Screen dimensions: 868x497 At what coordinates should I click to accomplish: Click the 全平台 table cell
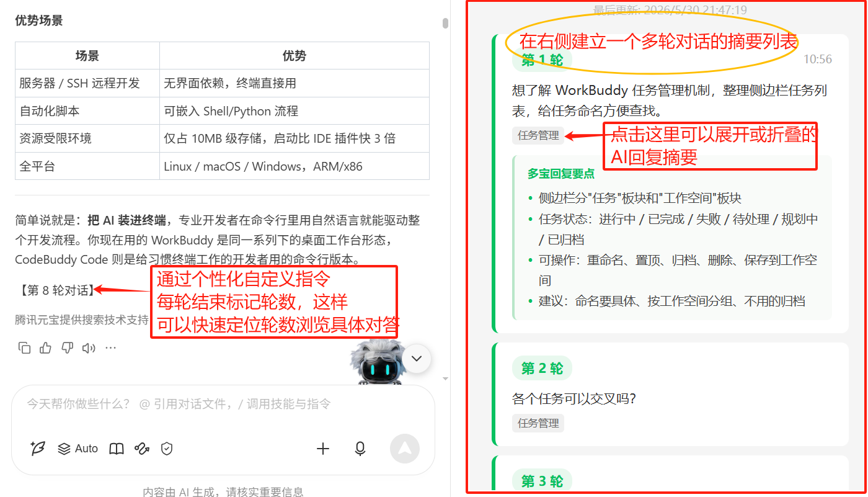[x=87, y=166]
